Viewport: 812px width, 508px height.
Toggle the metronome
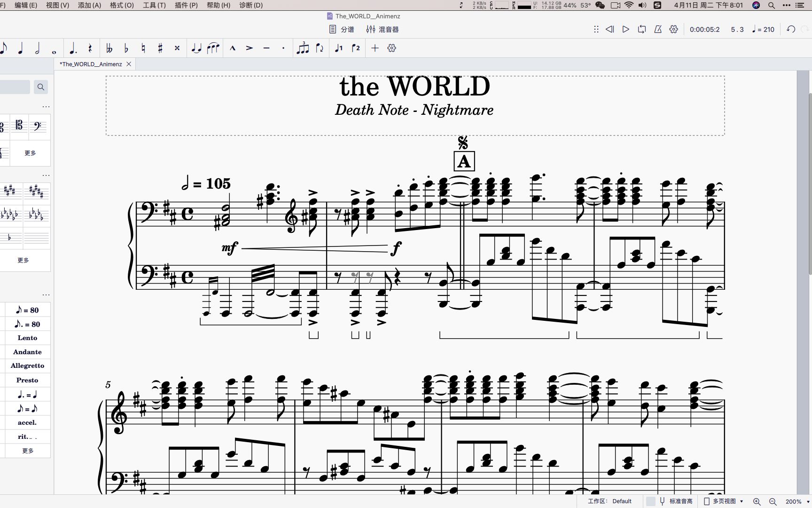(x=658, y=29)
